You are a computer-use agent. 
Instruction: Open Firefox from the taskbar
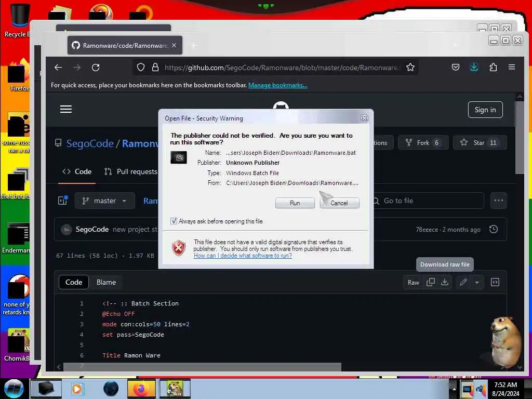coord(141,389)
